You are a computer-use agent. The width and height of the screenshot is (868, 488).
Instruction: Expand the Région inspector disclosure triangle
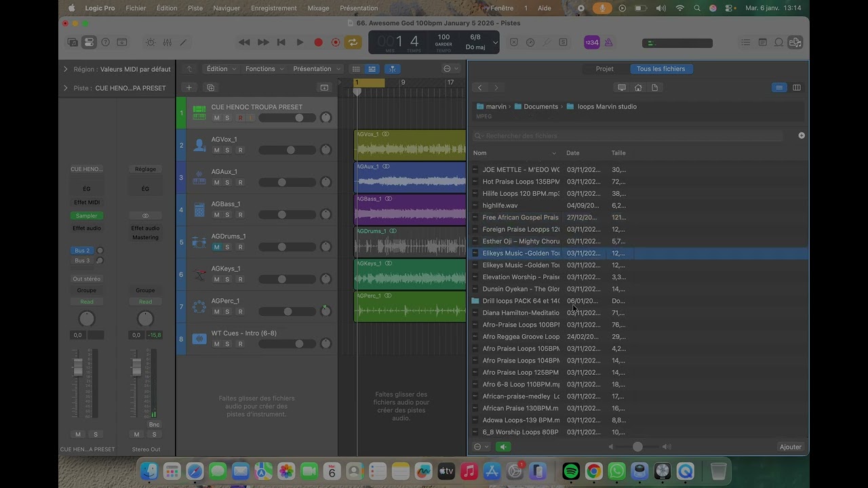66,69
